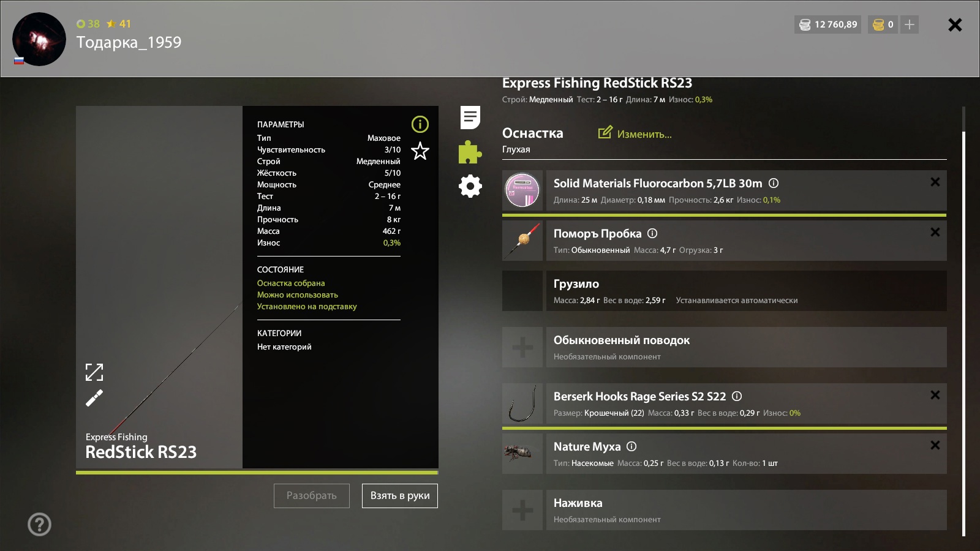This screenshot has height=551, width=980.
Task: Click the edit pencil icon on rod image
Action: pyautogui.click(x=94, y=399)
